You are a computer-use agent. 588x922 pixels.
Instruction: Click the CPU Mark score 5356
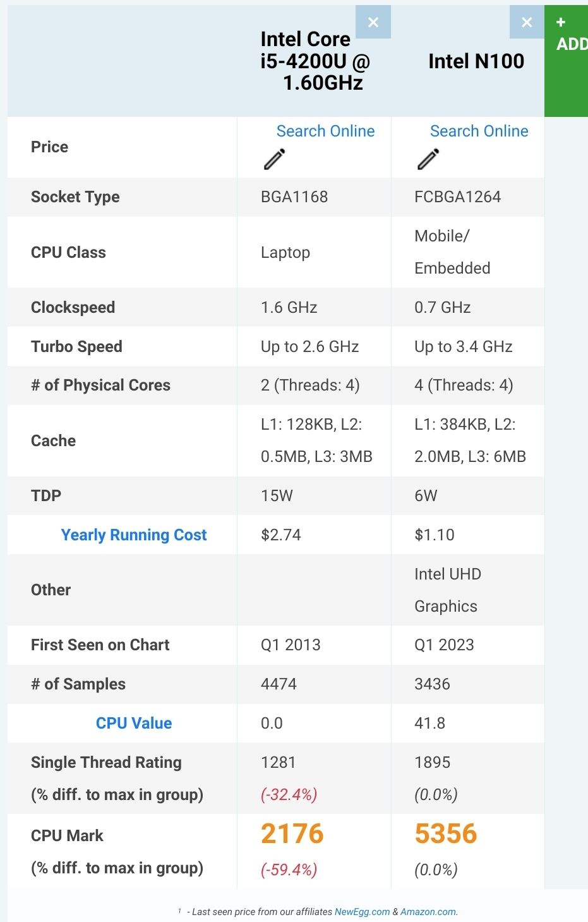click(x=446, y=833)
